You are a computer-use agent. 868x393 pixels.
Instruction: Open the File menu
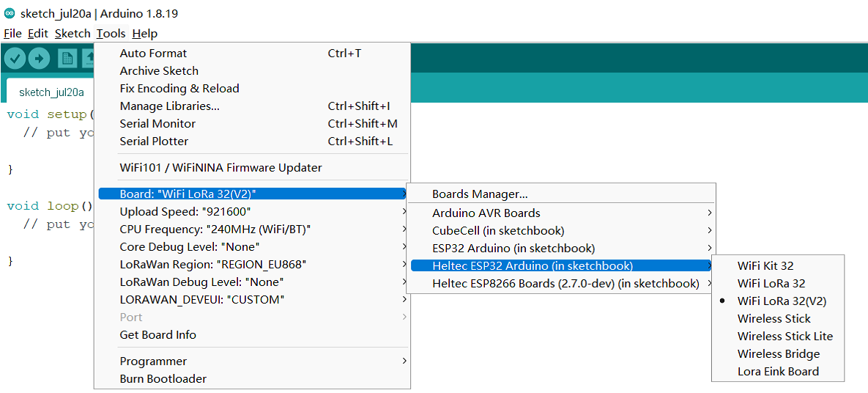coord(12,33)
